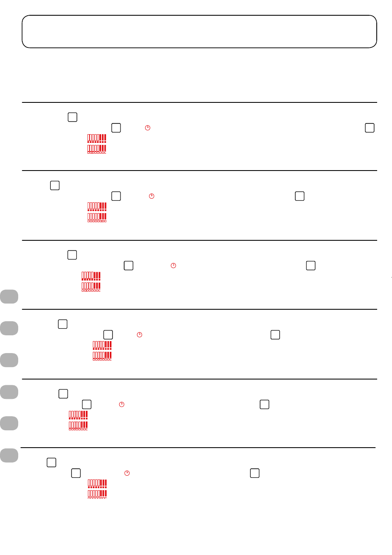Select the upper red bar-level icon in first section

(x=97, y=138)
